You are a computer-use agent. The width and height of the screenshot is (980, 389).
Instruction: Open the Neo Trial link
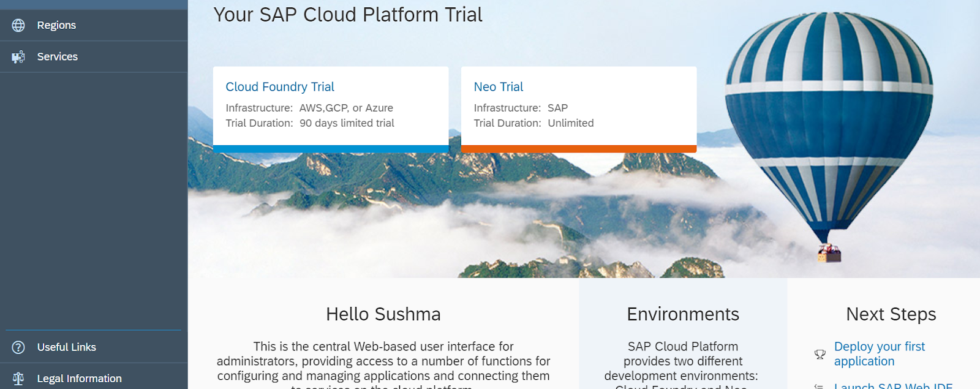tap(499, 87)
